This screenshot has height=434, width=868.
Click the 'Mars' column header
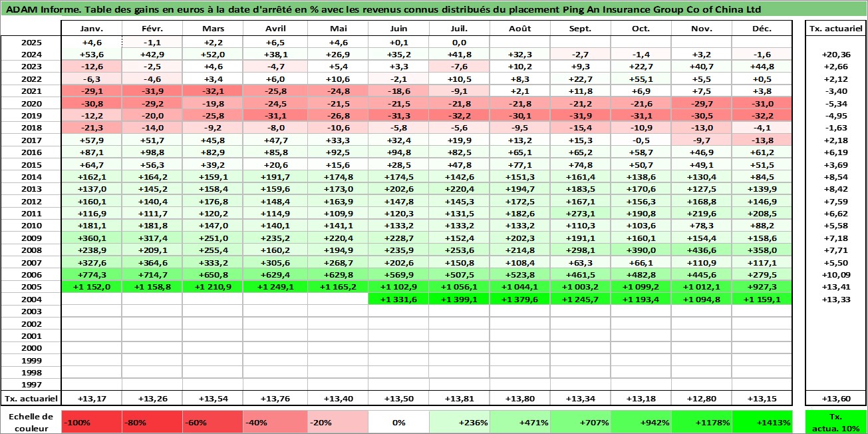click(x=213, y=29)
